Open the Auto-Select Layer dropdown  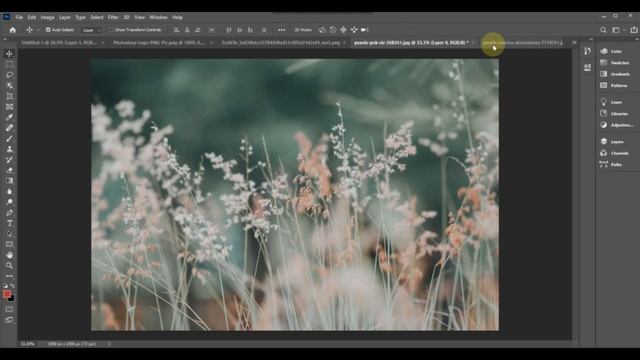tap(91, 30)
